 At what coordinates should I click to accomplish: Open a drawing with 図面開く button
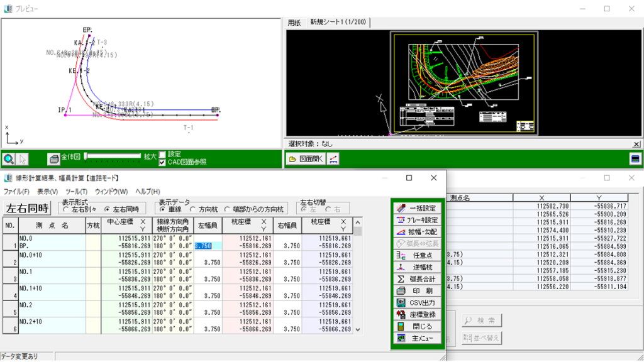(305, 159)
